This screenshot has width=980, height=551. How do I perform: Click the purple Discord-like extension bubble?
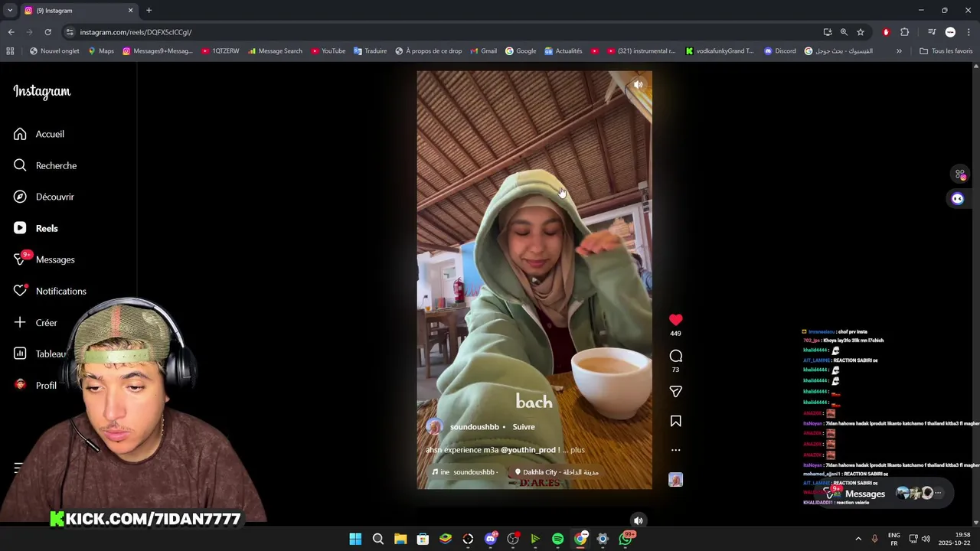coord(957,199)
